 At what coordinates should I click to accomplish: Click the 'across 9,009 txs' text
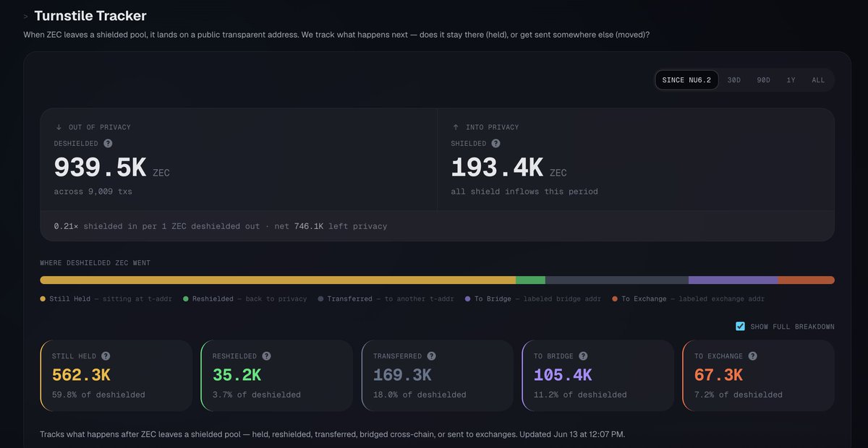[x=93, y=191]
